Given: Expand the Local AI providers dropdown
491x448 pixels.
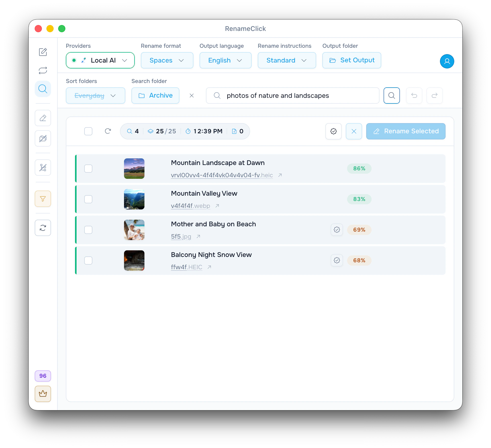Looking at the screenshot, I should coord(100,60).
